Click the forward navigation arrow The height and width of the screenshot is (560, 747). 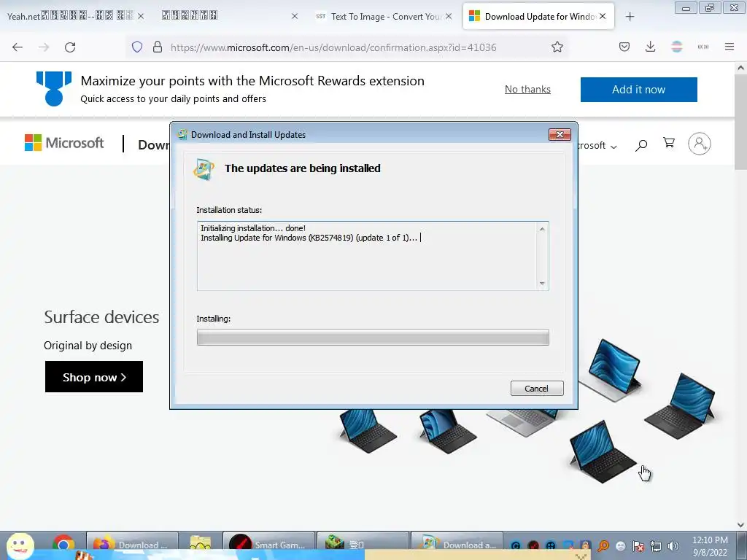(44, 47)
